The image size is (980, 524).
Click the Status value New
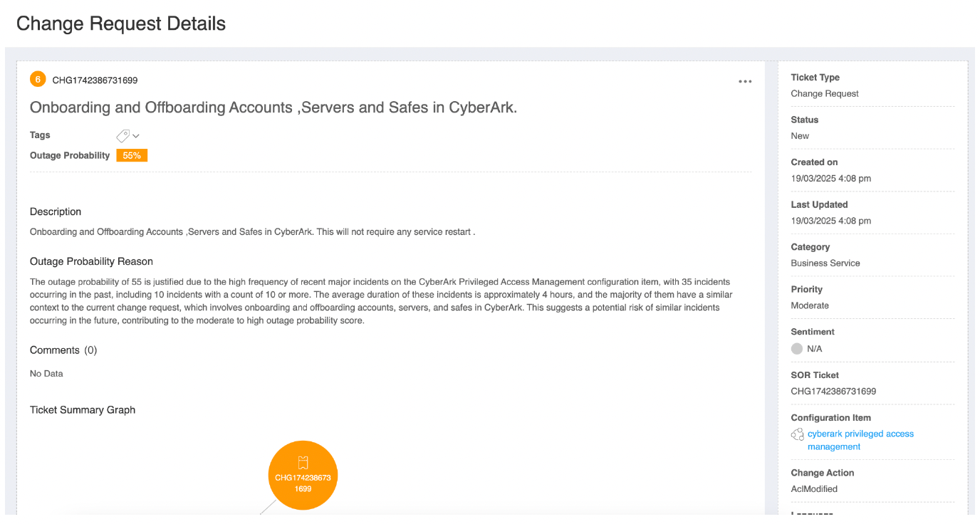pyautogui.click(x=800, y=136)
